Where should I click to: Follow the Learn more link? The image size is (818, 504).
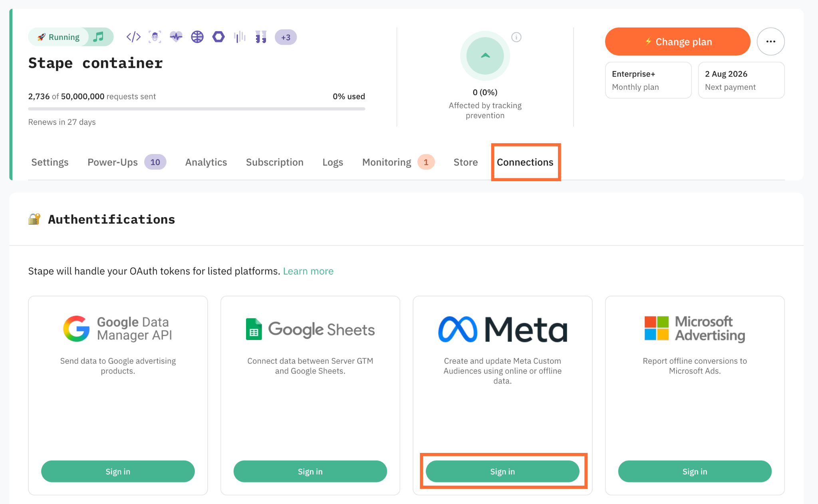308,271
